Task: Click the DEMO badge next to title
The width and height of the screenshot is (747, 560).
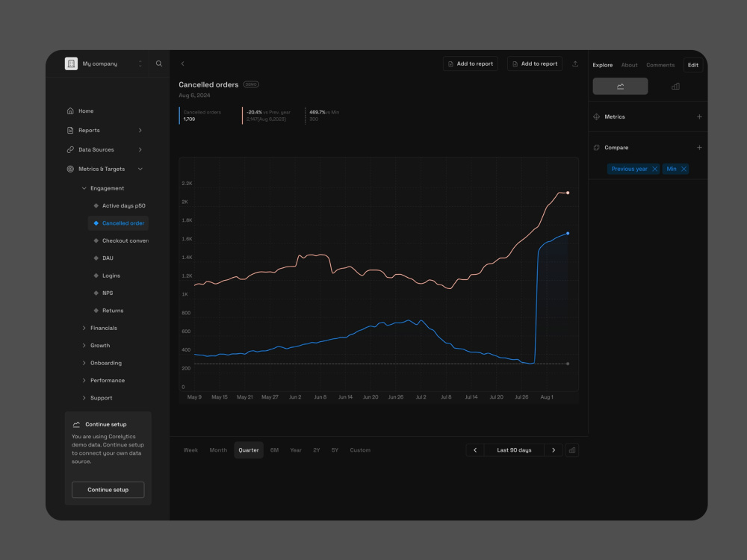Action: point(251,84)
